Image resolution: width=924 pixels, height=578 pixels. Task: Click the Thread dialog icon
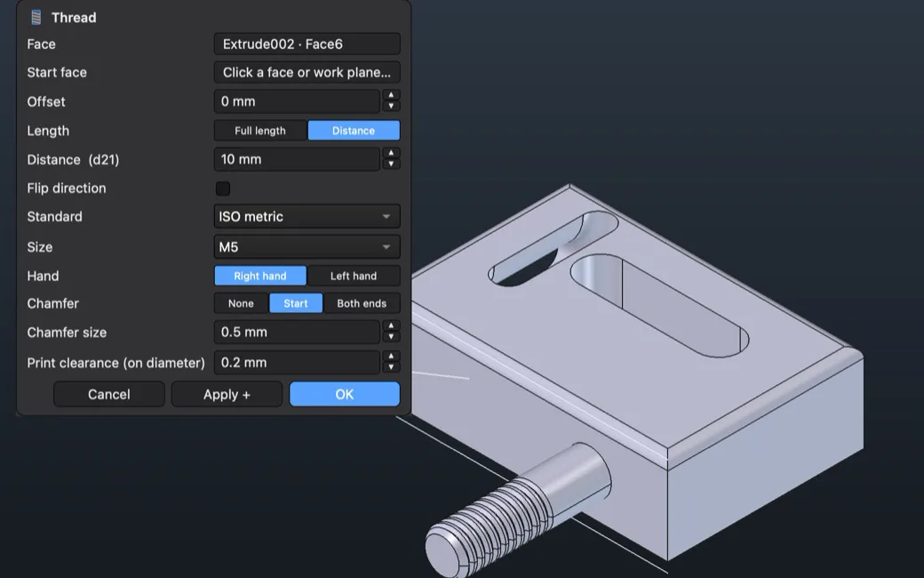[36, 18]
